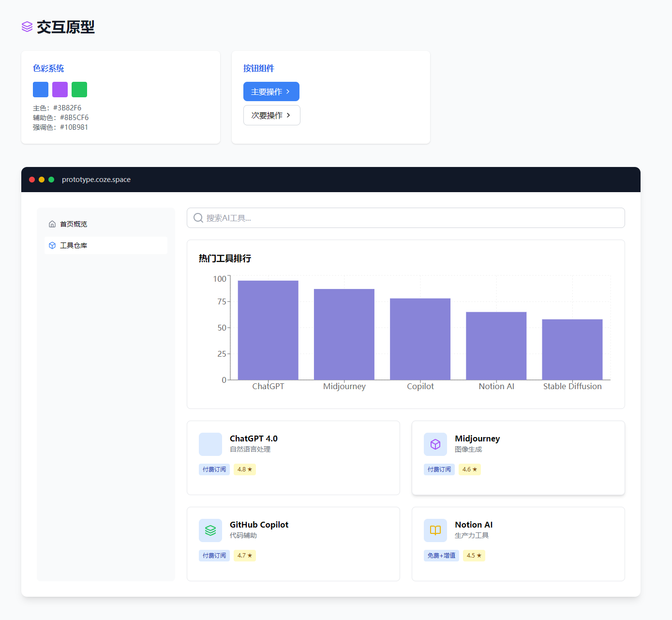Select the blue primary color swatch
The image size is (672, 620).
41,90
